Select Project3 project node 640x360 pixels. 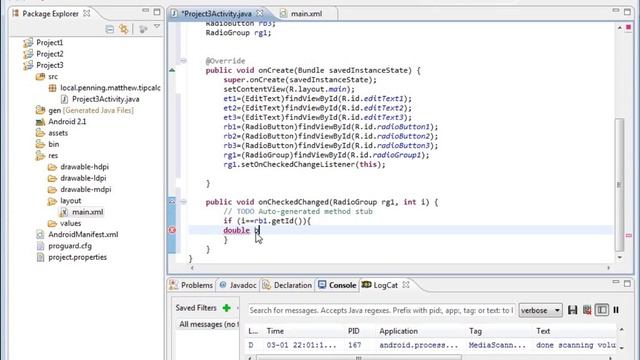(x=50, y=65)
